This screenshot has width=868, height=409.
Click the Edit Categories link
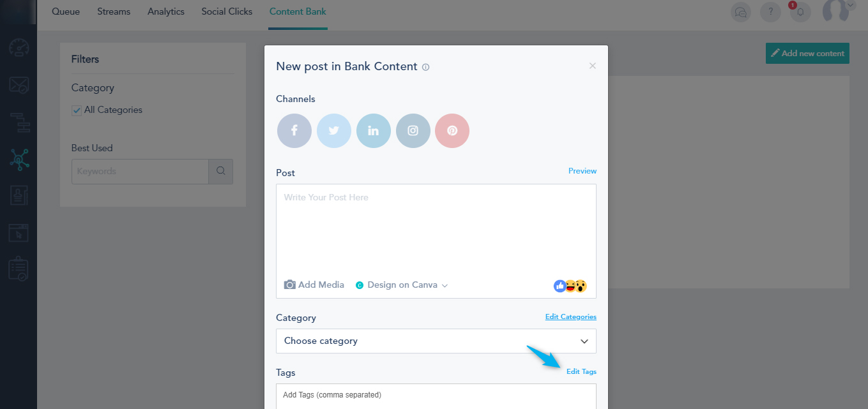(570, 316)
